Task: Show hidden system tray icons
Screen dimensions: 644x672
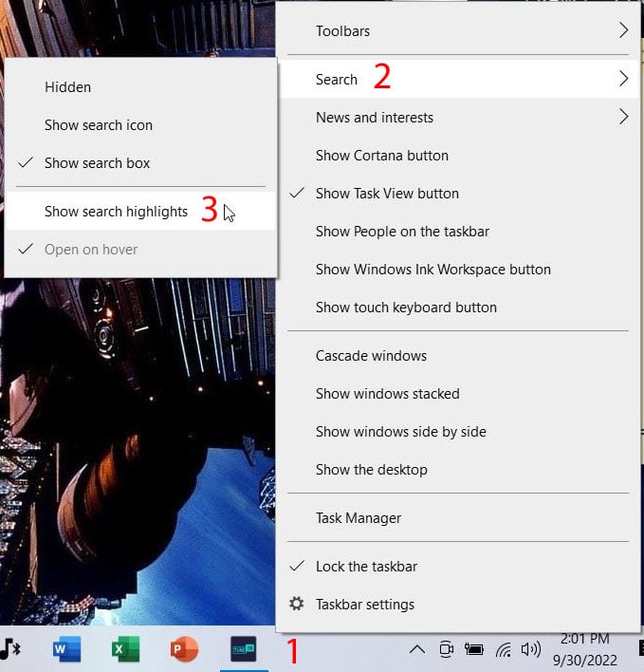Action: pos(416,650)
